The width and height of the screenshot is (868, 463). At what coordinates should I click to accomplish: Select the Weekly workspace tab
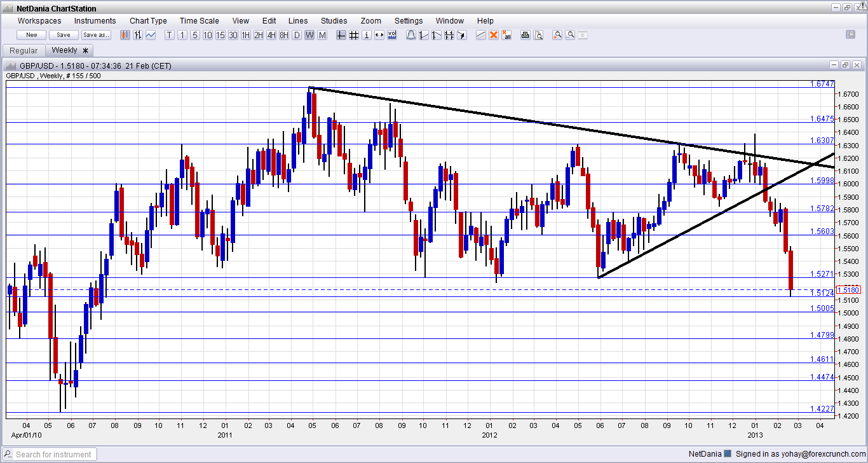click(69, 50)
